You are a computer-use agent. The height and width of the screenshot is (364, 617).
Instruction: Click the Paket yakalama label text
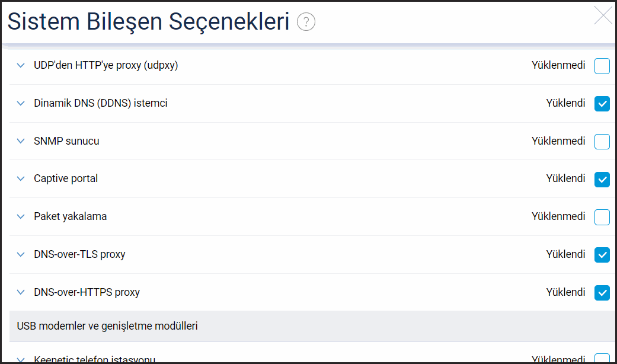coord(70,216)
